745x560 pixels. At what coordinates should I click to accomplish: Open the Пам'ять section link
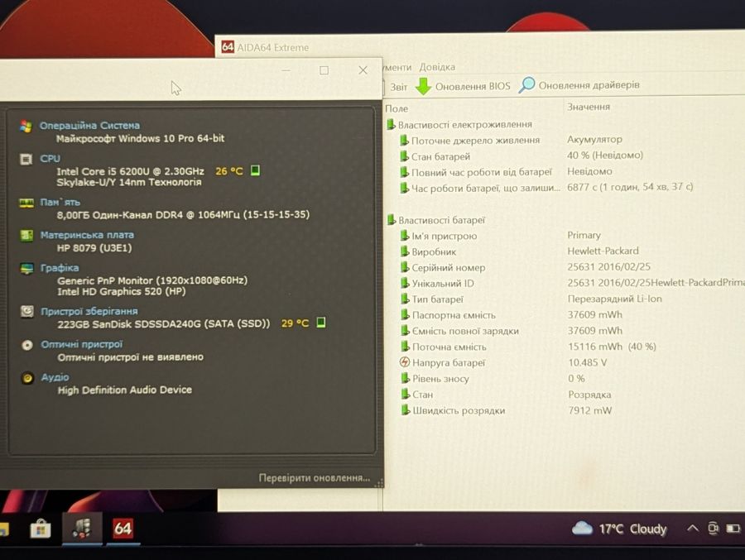pyautogui.click(x=60, y=203)
